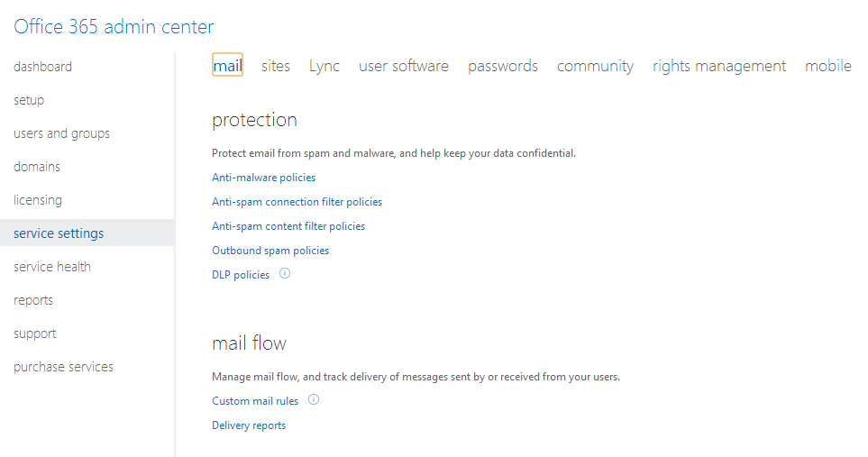Viewport: 868px width, 457px height.
Task: Open the sites tab
Action: (276, 66)
